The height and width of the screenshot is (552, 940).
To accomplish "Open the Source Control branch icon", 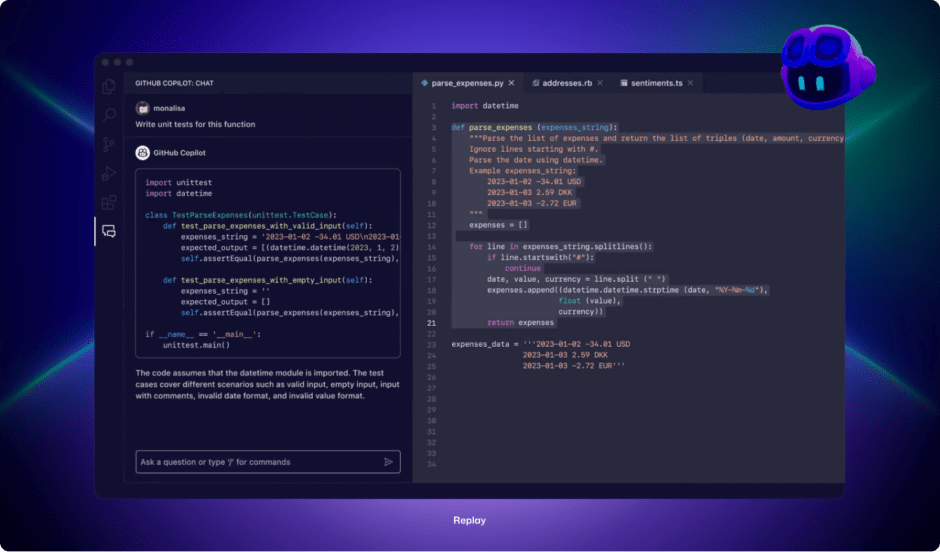I will [109, 145].
